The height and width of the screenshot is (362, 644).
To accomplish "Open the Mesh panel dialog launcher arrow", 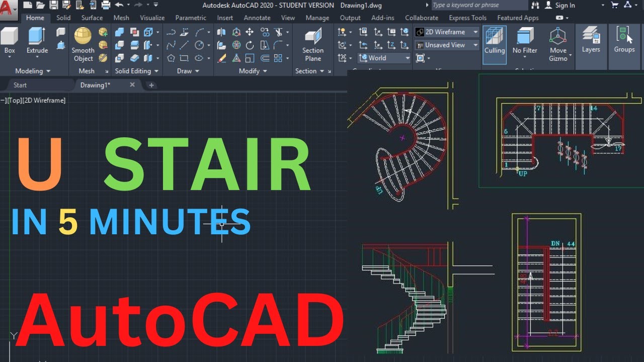I will [x=106, y=71].
